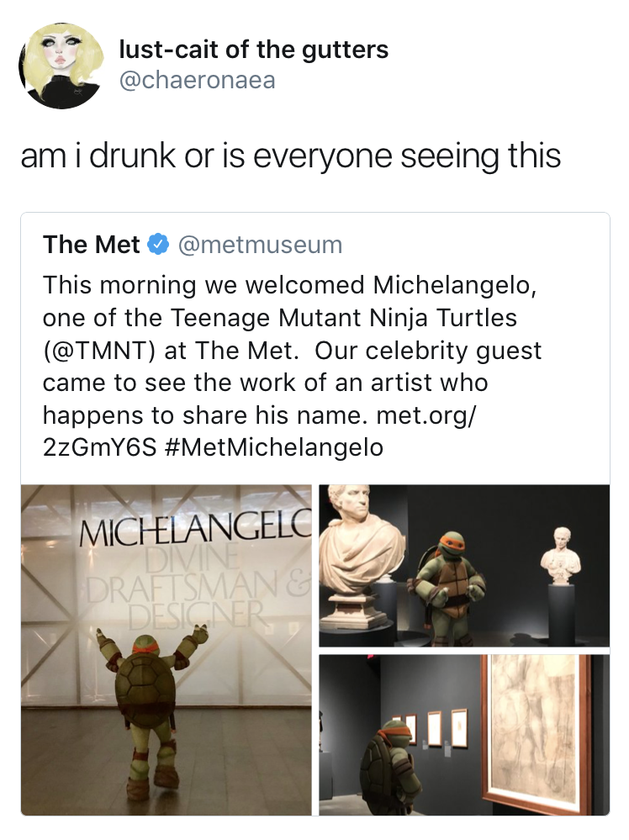Viewport: 629px width, 840px height.
Task: Open the lust-cait of the gutters profile name
Action: [254, 50]
